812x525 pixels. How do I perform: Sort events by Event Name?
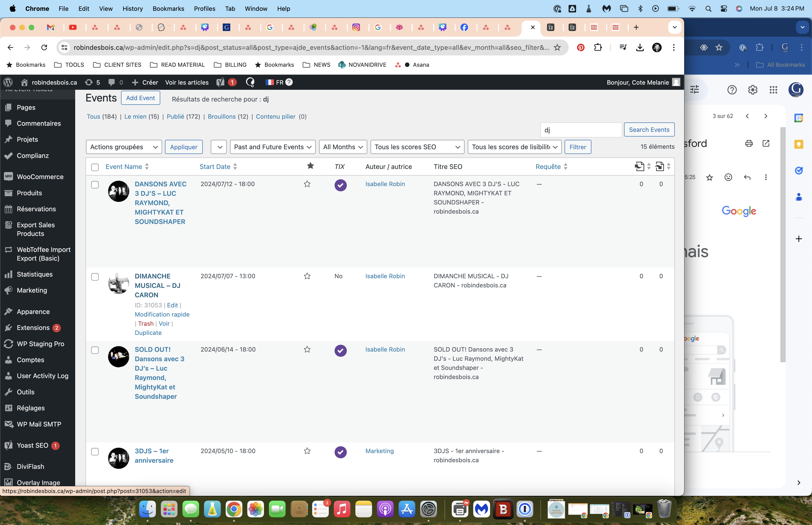(127, 167)
